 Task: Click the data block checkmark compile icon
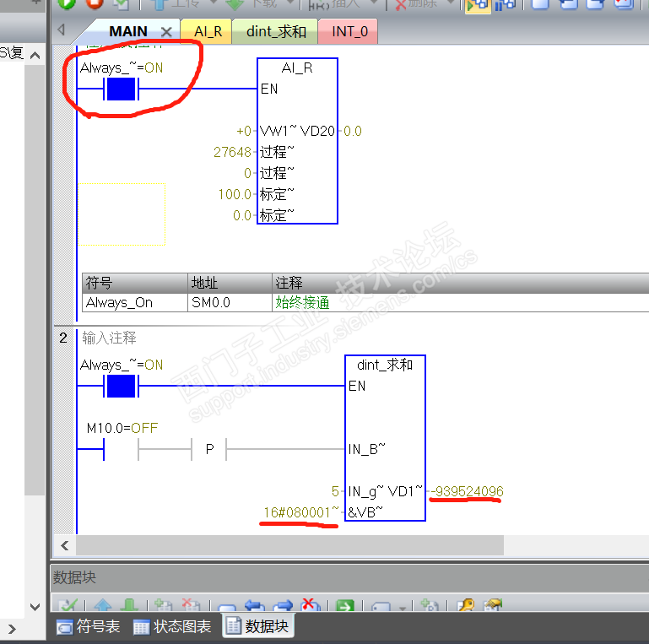68,605
